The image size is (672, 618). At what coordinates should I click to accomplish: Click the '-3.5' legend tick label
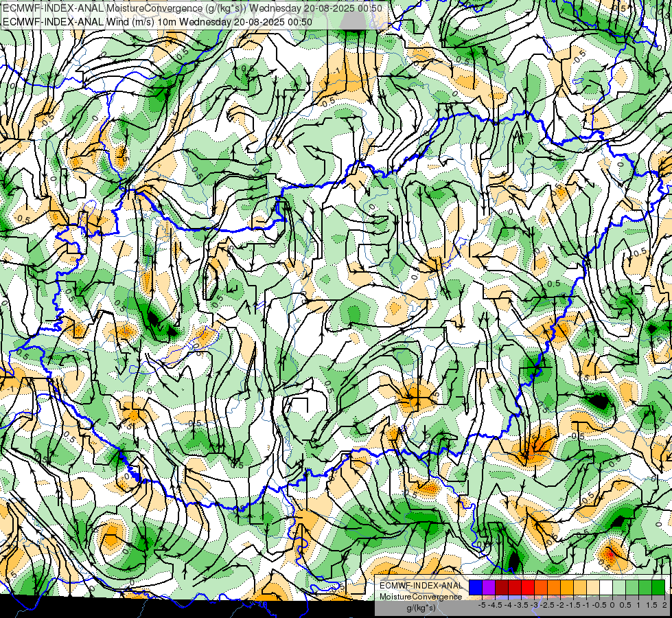tap(522, 605)
